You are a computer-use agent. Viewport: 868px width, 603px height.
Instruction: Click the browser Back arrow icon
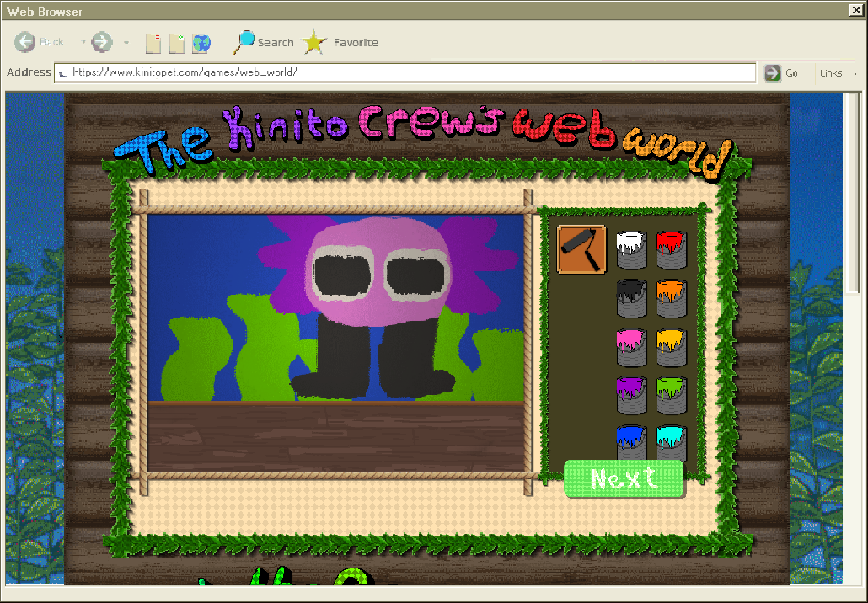pyautogui.click(x=25, y=42)
